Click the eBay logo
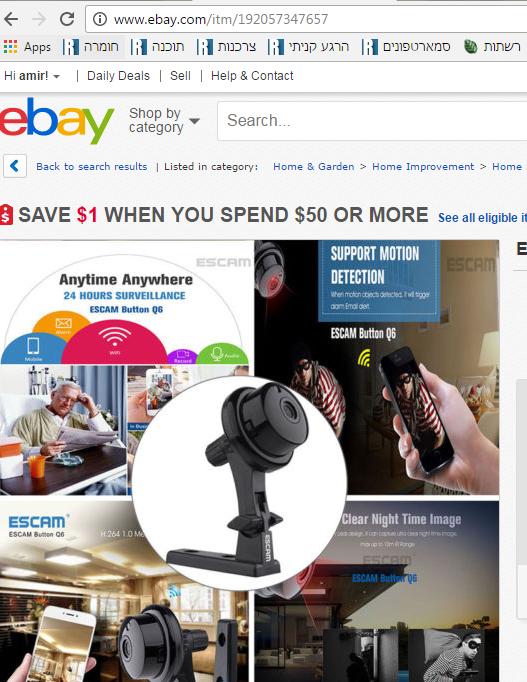 click(57, 120)
